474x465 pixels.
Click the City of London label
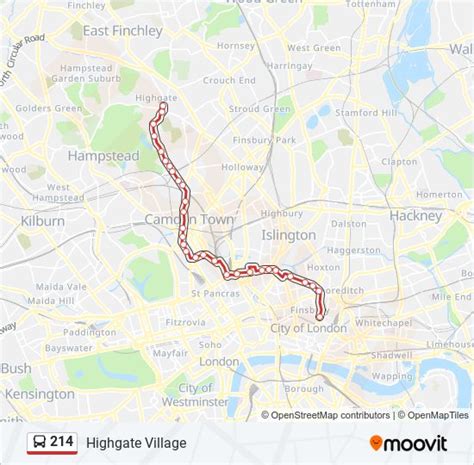(308, 328)
